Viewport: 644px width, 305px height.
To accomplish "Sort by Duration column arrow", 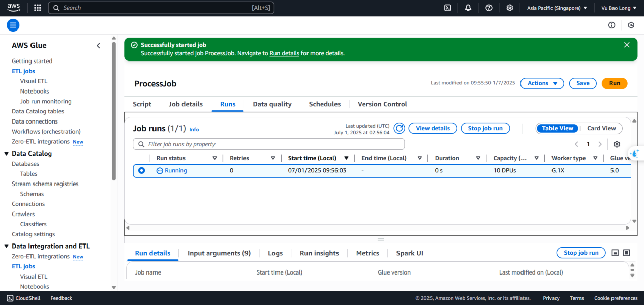I will tap(478, 158).
